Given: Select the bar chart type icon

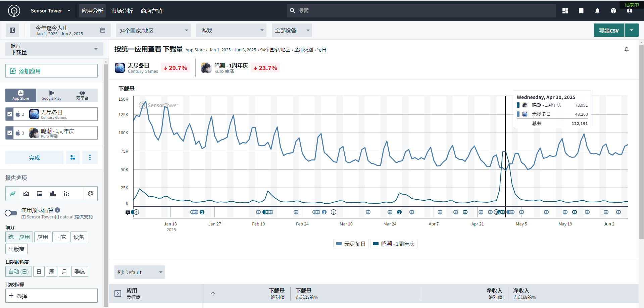Looking at the screenshot, I should point(53,194).
